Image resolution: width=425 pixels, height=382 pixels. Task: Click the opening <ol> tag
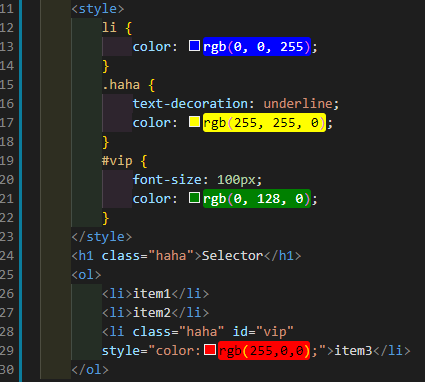86,275
